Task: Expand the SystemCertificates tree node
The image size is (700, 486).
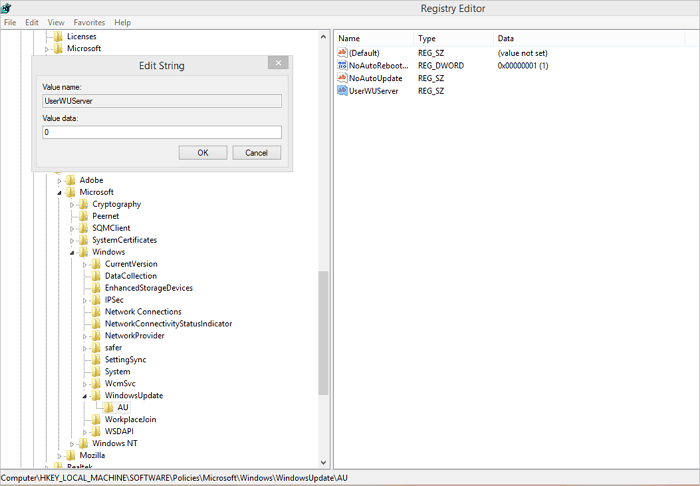Action: pos(73,240)
